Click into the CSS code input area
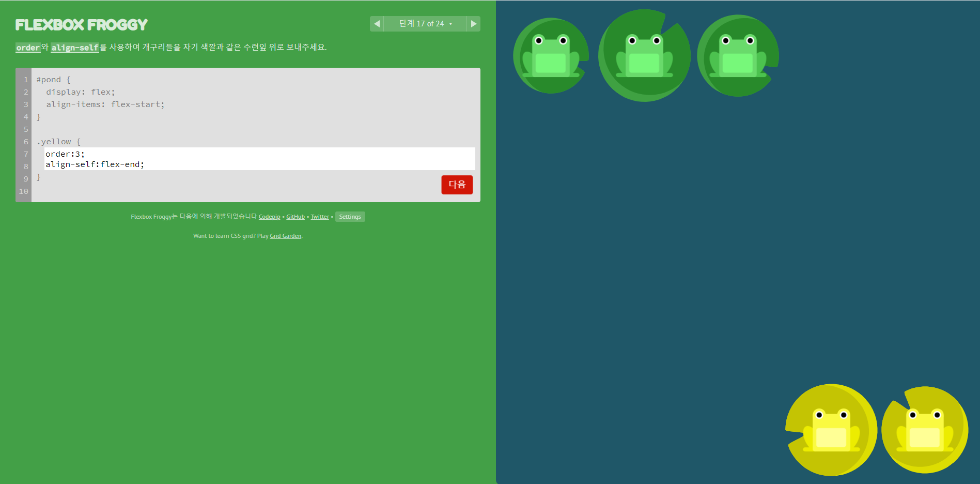Viewport: 980px width, 484px height. [x=259, y=159]
